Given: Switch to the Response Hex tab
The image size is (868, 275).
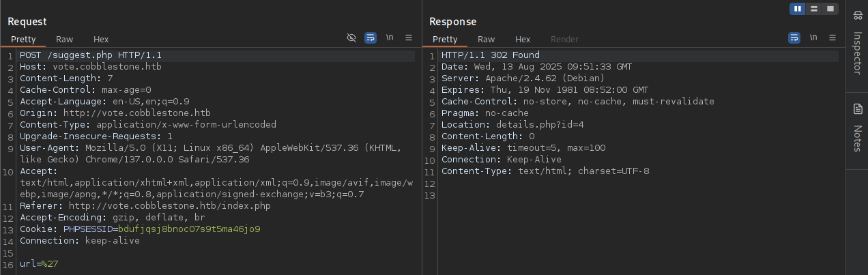Looking at the screenshot, I should 523,40.
